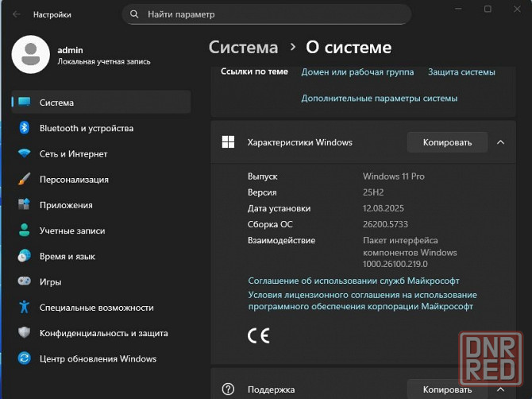The image size is (532, 399).
Task: Open the Защита системы link
Action: (x=461, y=72)
